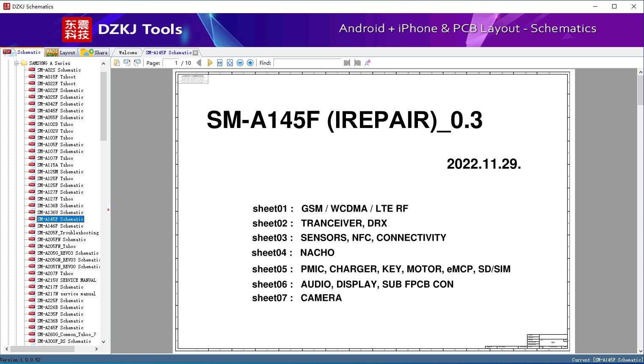The width and height of the screenshot is (644, 364).
Task: Open SM-A042F Schematic entry
Action: coord(60,104)
